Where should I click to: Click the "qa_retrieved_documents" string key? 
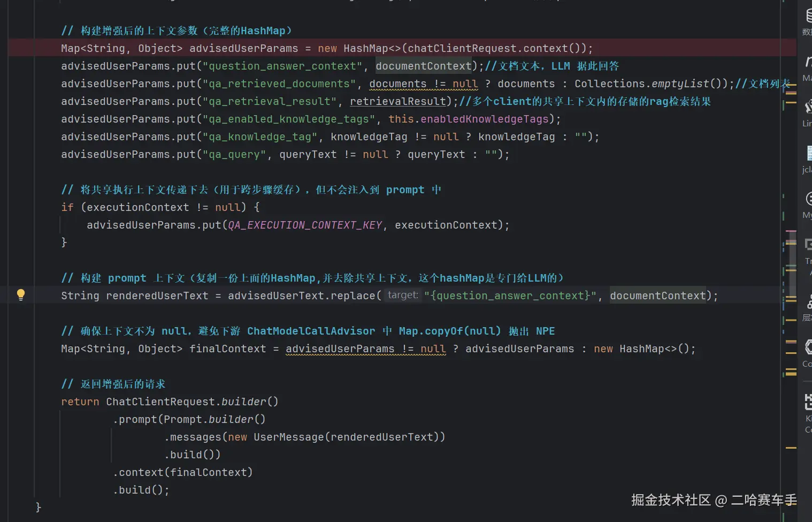click(279, 84)
